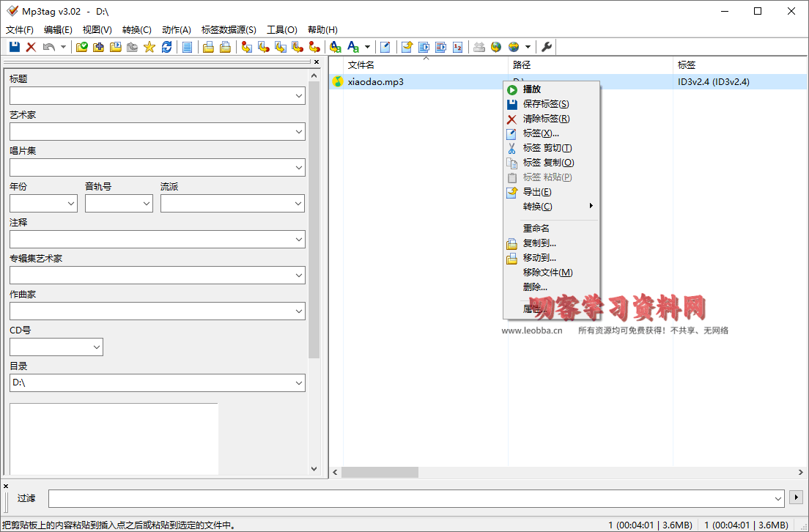This screenshot has width=809, height=532.
Task: Expand the 标题 field dropdown
Action: [x=298, y=96]
